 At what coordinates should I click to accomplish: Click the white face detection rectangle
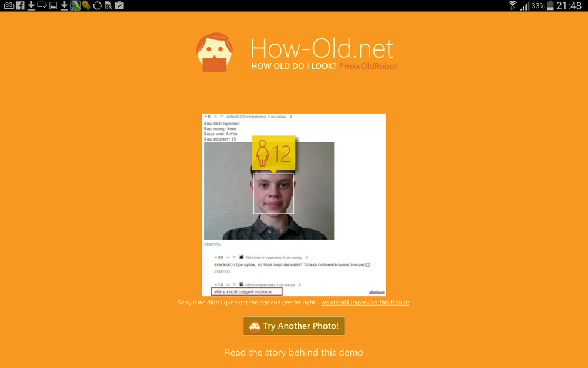(273, 193)
